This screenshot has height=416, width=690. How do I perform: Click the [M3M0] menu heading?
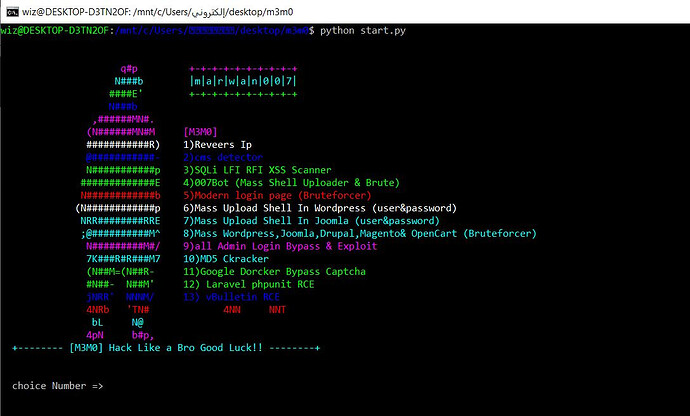(201, 131)
